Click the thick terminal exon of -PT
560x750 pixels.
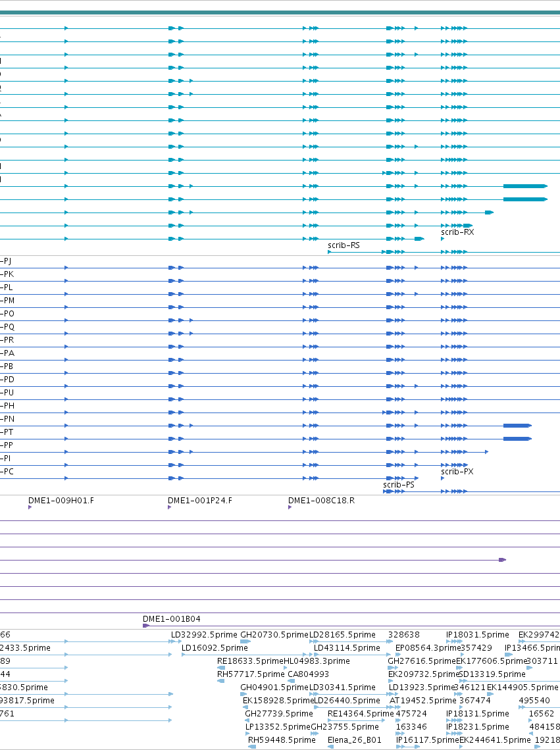[x=517, y=439]
